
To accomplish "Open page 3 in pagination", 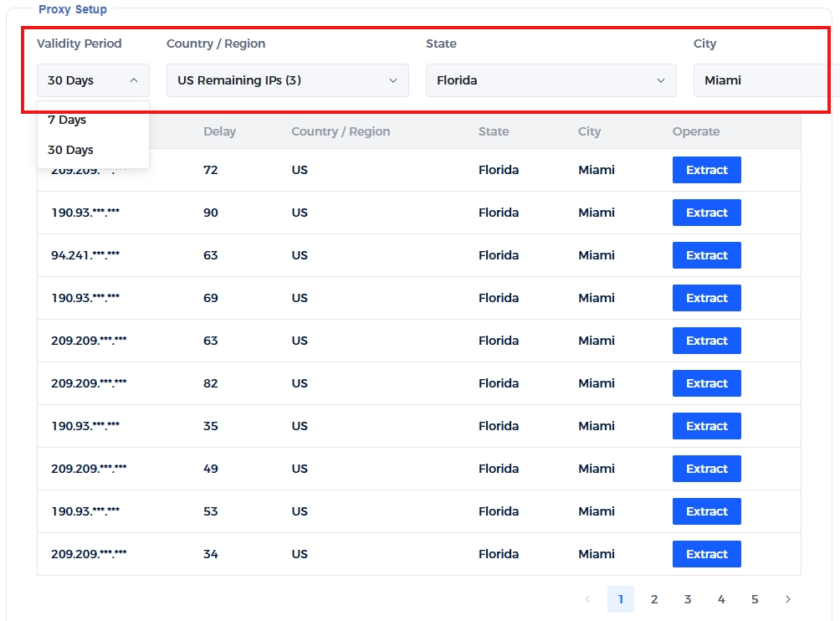I will pyautogui.click(x=688, y=599).
